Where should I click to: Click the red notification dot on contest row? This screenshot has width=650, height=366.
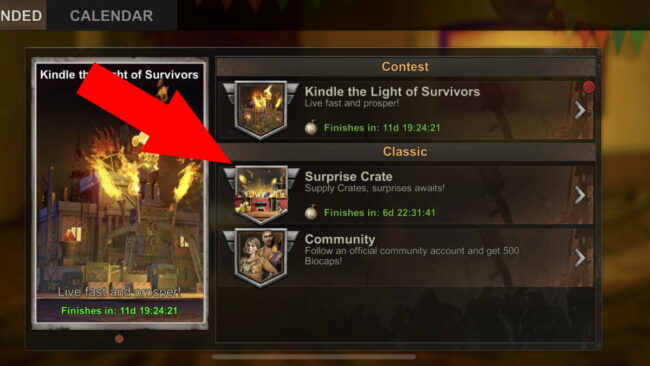[x=589, y=87]
